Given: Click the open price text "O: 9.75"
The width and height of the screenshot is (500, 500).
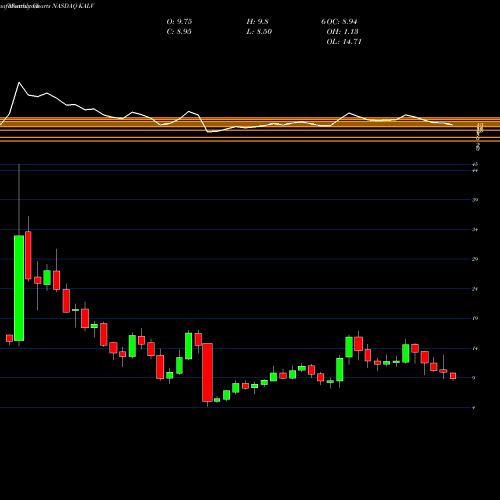Looking at the screenshot, I should click(179, 22).
